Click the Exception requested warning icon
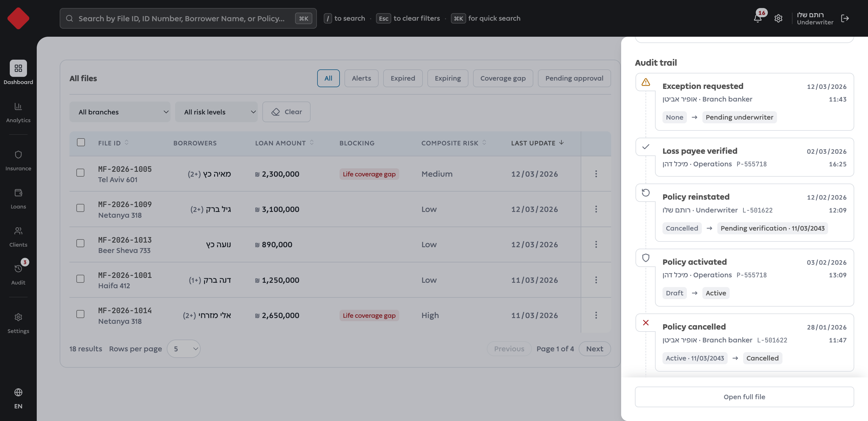868x421 pixels. [646, 82]
